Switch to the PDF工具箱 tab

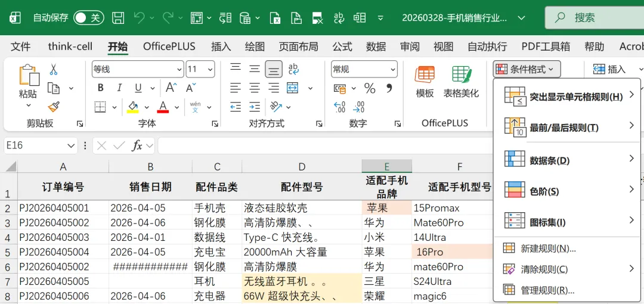(546, 46)
